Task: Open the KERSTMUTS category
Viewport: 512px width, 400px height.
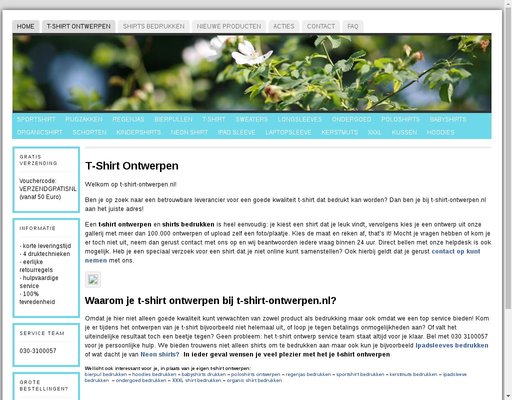Action: click(x=339, y=132)
